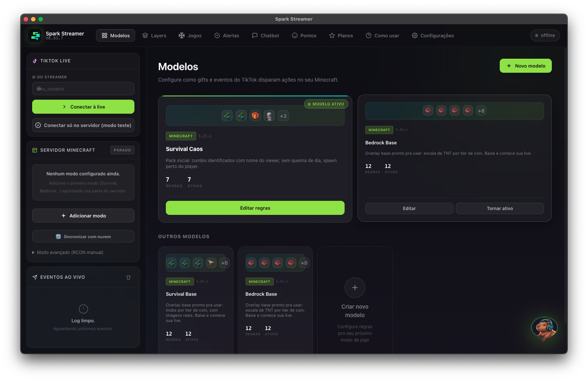Click the bee icon in Survival Base card
The image size is (588, 381).
coord(211,263)
